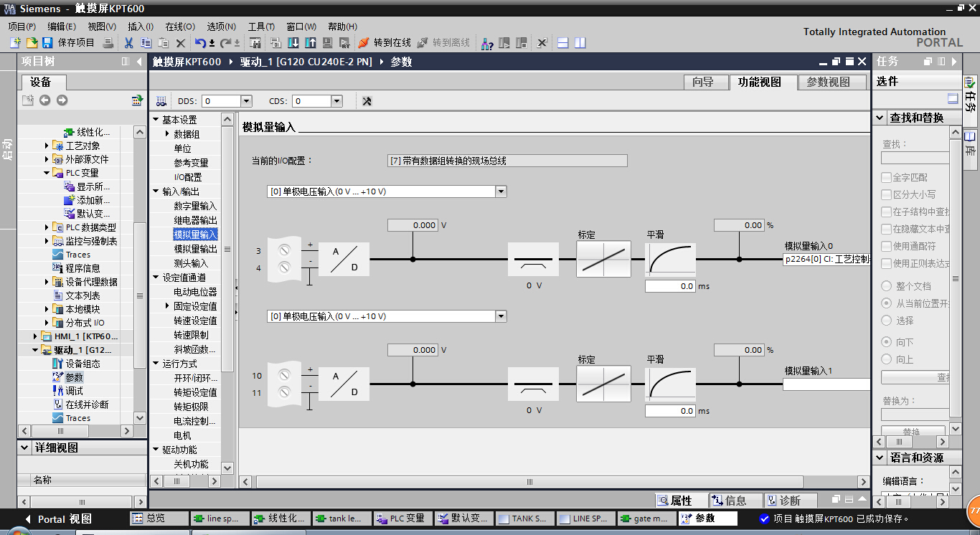Open the PLC 变量 editor taskbar button
Screen dimensions: 980x535
point(402,519)
